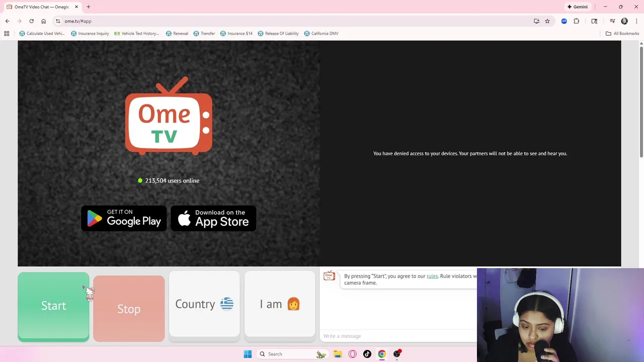Image resolution: width=644 pixels, height=362 pixels.
Task: Open a new tab with plus button
Action: 89,7
